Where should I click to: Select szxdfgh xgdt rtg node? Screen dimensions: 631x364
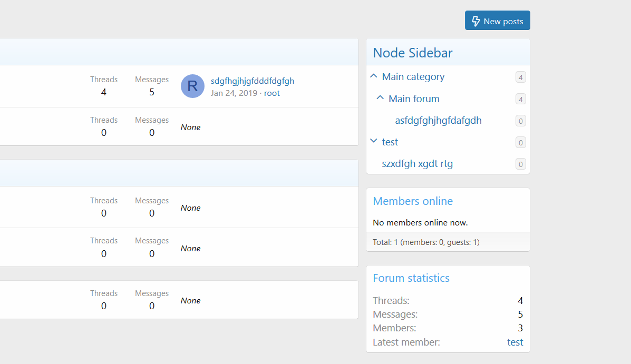pyautogui.click(x=417, y=164)
